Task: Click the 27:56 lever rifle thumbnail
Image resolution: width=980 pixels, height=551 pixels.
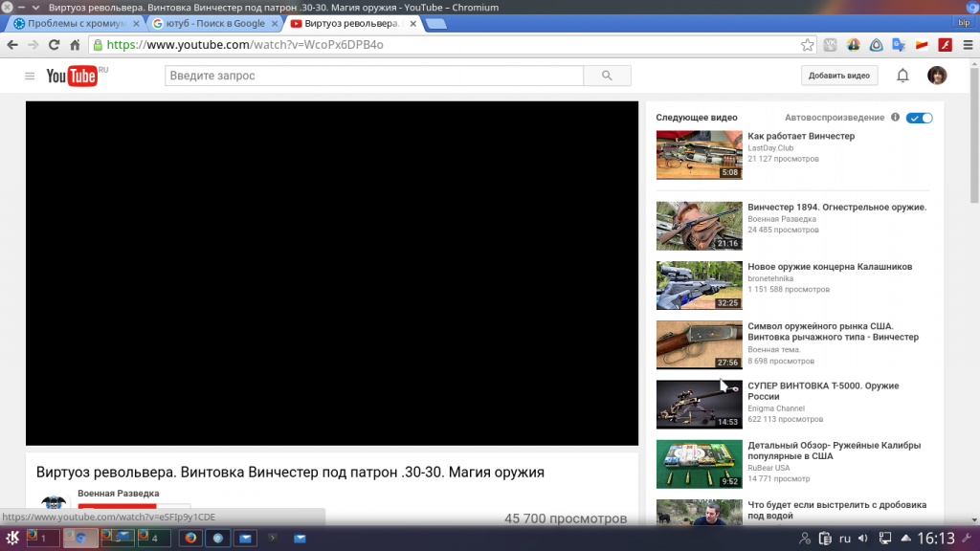Action: coord(699,344)
